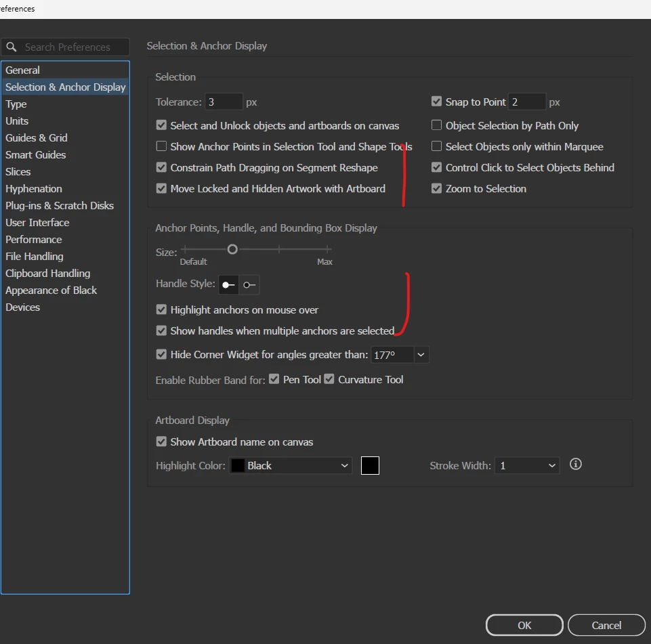Open the corner widget angle dropdown arrow

(421, 355)
